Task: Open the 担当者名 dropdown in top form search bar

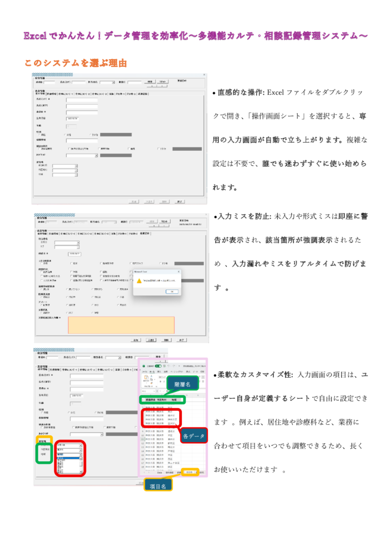Action: (x=113, y=83)
